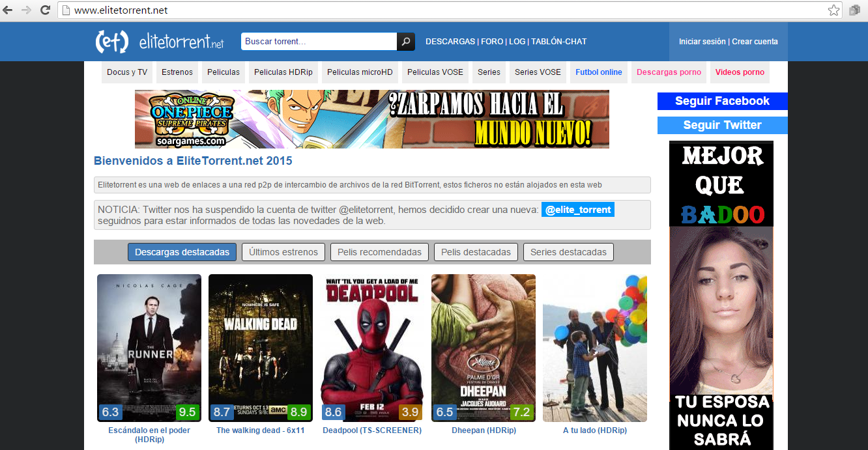Click the Escándalo en el poder (HDRip) title
This screenshot has width=868, height=450.
tap(149, 435)
